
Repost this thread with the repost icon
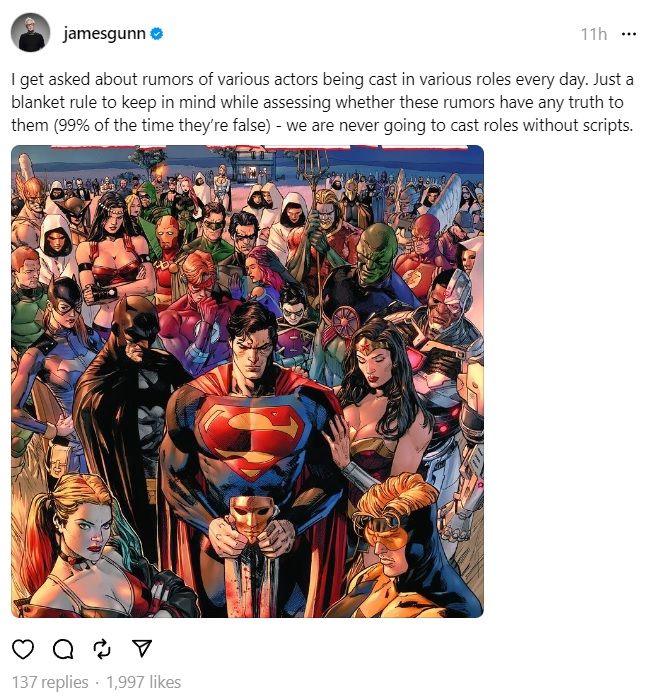(x=102, y=649)
